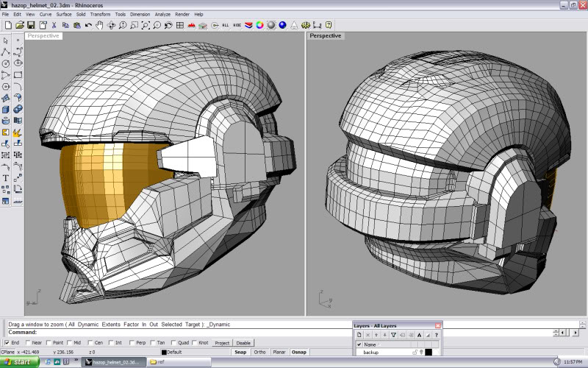
Task: Click the Hide objects icon
Action: tap(237, 25)
